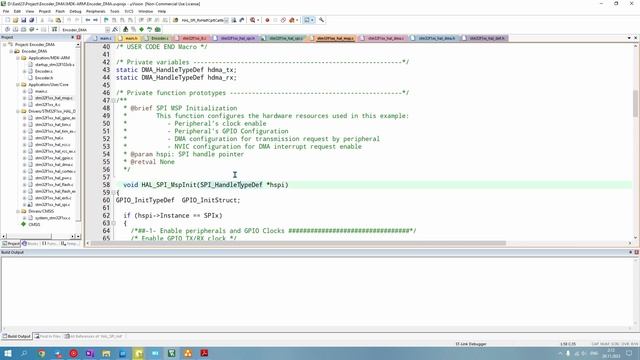Click the Paste toolbar icon
The image size is (640, 360).
tap(58, 20)
